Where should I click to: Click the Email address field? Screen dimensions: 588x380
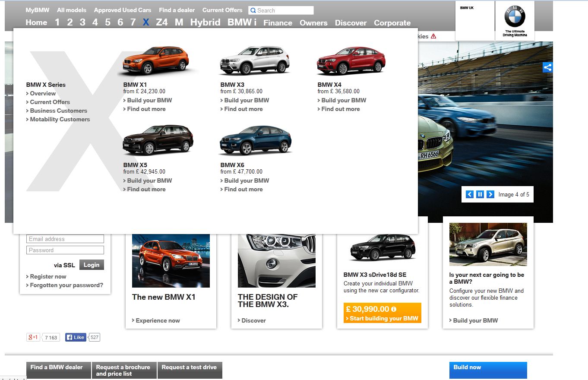[65, 239]
